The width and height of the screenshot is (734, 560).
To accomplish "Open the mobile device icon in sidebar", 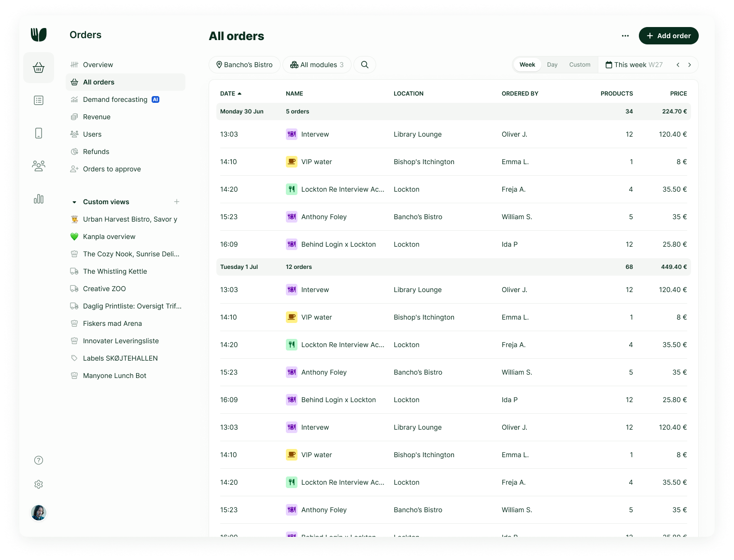I will pyautogui.click(x=39, y=133).
